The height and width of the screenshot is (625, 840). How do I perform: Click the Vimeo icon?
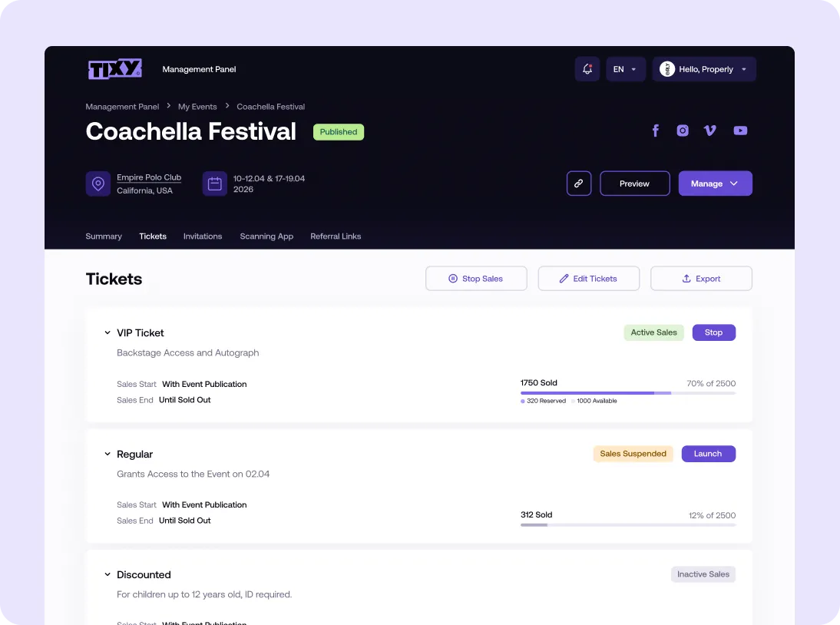pos(709,131)
